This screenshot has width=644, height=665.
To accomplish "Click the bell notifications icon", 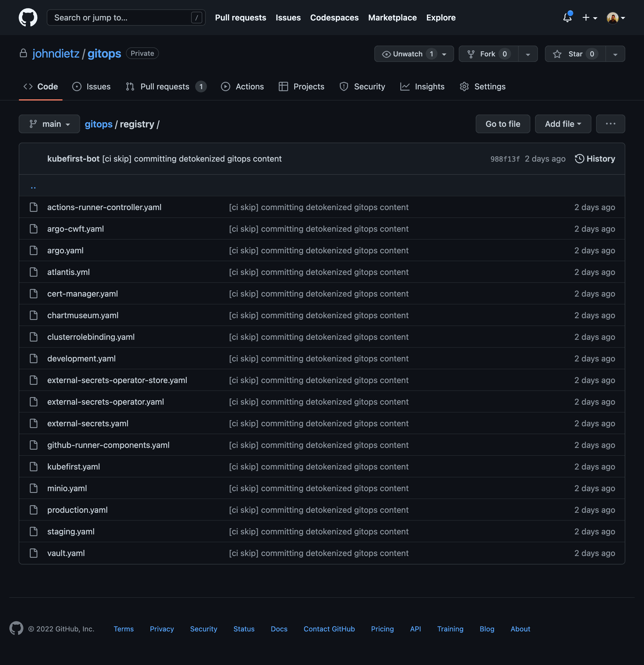I will click(567, 17).
